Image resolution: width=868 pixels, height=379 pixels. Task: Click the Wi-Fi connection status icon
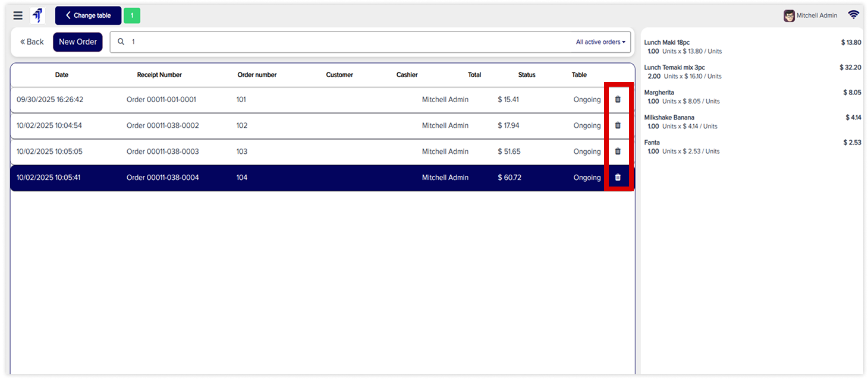pyautogui.click(x=853, y=15)
